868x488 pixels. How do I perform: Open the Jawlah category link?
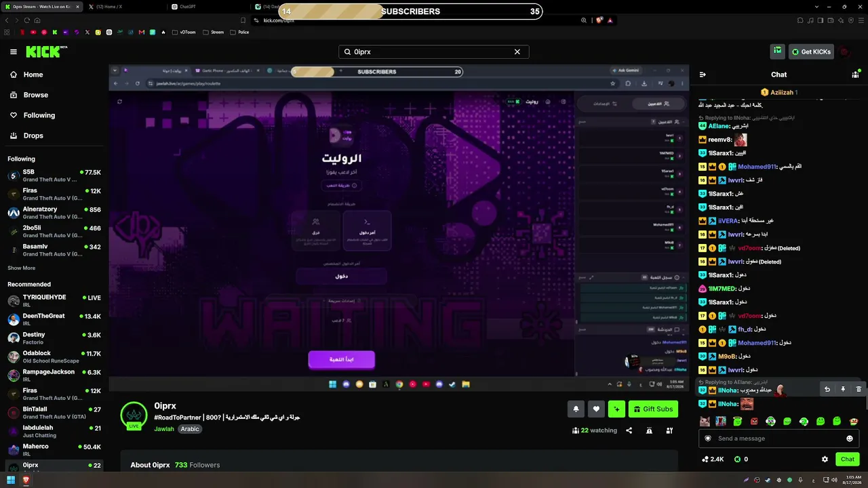click(164, 429)
